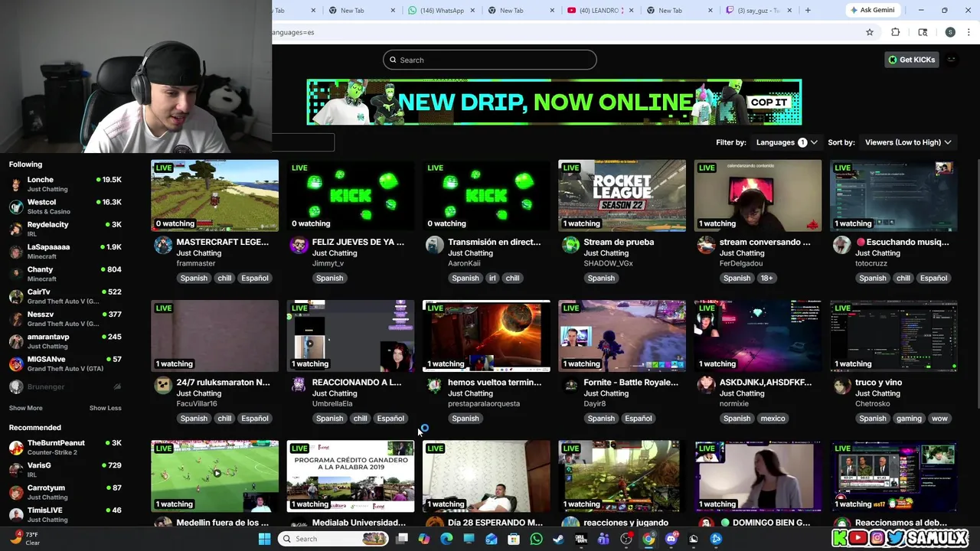Click the Jimmyt_v streamer avatar
Viewport: 980px width, 551px height.
pos(299,245)
